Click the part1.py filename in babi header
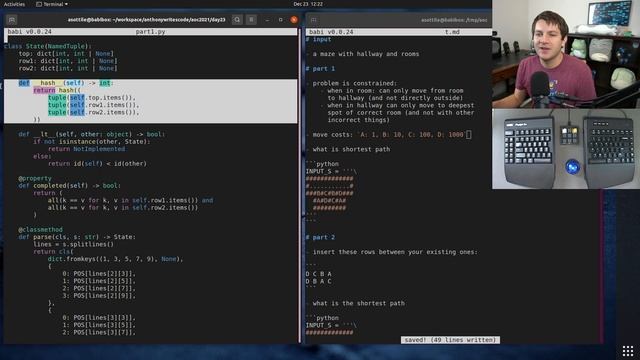Screen dimensions: 640x360 (150, 31)
